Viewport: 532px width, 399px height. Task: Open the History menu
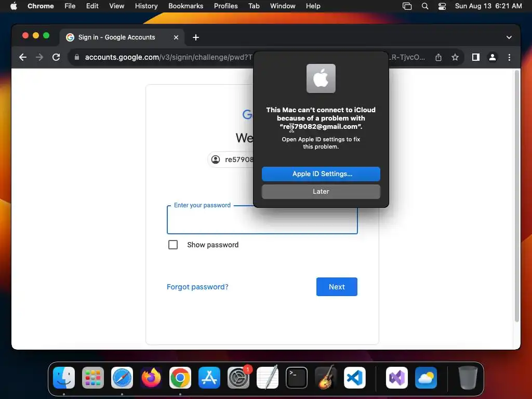tap(146, 6)
